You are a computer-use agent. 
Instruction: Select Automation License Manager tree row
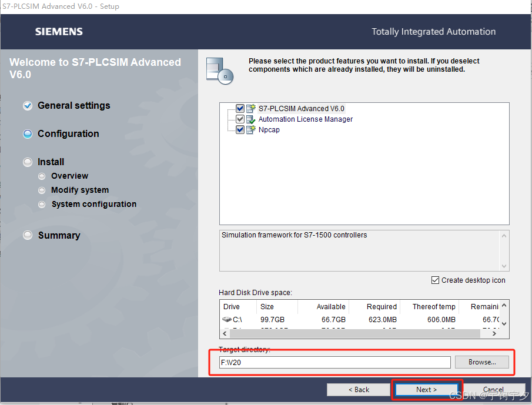pos(305,119)
